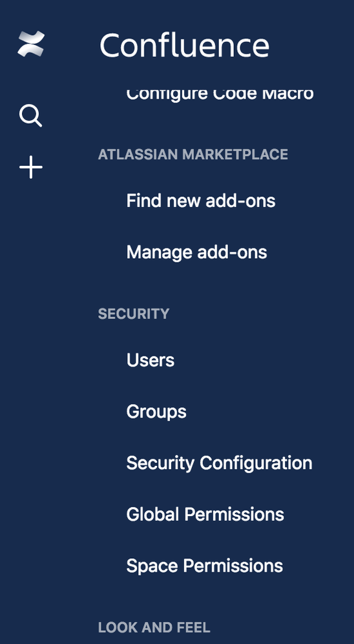The width and height of the screenshot is (354, 644).
Task: Select Groups under Security
Action: pos(156,412)
